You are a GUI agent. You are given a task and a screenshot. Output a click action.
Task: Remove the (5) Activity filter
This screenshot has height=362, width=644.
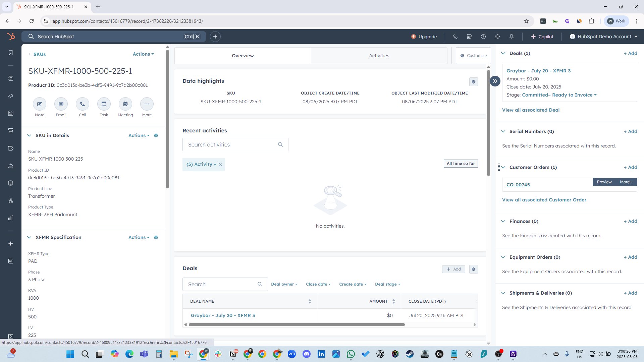click(x=221, y=165)
